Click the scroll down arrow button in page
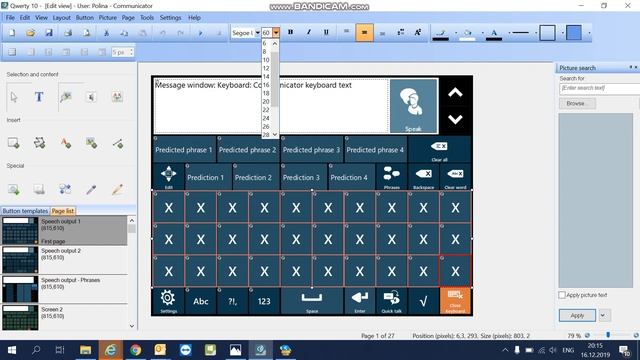 (x=455, y=119)
